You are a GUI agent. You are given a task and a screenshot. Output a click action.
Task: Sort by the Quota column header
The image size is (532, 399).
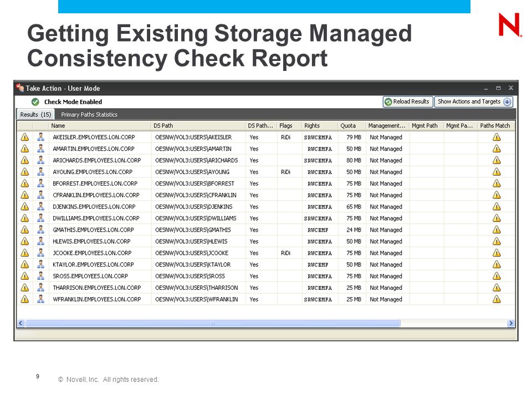352,126
